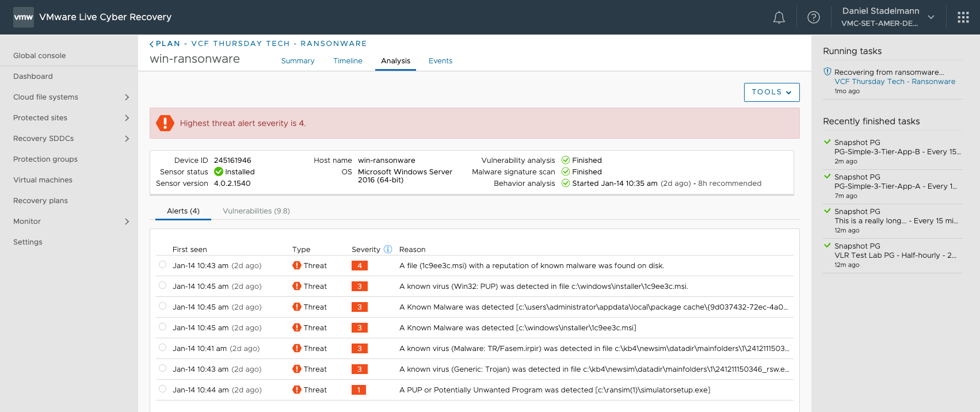Viewport: 980px width, 412px height.
Task: Open Virtual machines page
Action: pos(43,180)
